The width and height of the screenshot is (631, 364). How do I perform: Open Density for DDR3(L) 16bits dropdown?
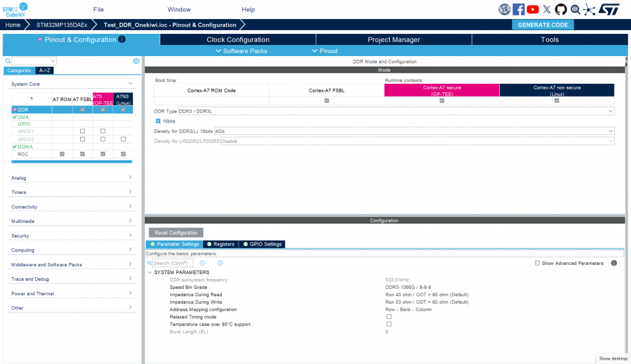point(413,131)
